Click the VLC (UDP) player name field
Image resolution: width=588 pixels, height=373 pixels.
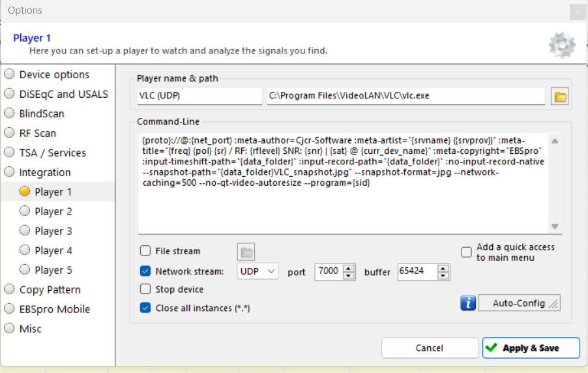pos(199,97)
